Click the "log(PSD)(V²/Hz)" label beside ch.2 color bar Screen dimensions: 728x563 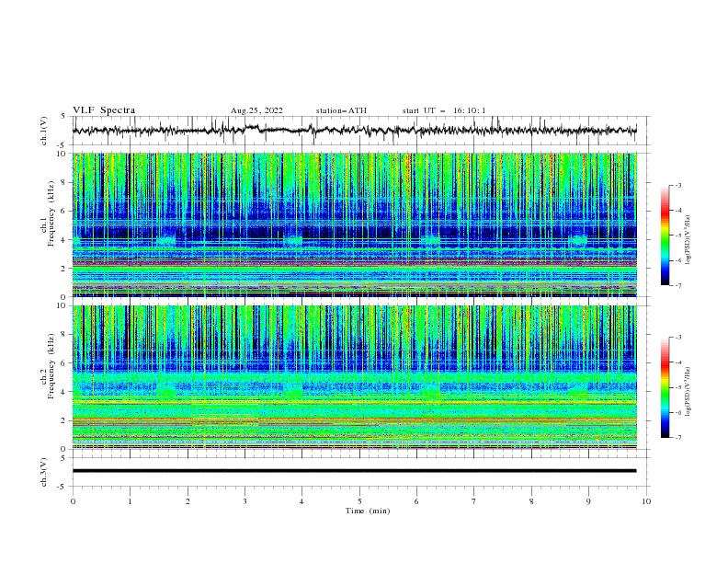(x=688, y=392)
